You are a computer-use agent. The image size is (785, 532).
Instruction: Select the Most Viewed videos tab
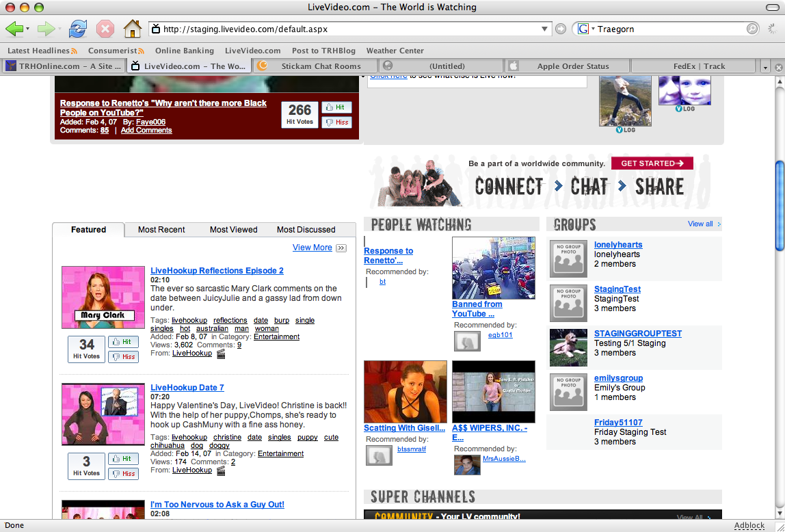point(233,230)
